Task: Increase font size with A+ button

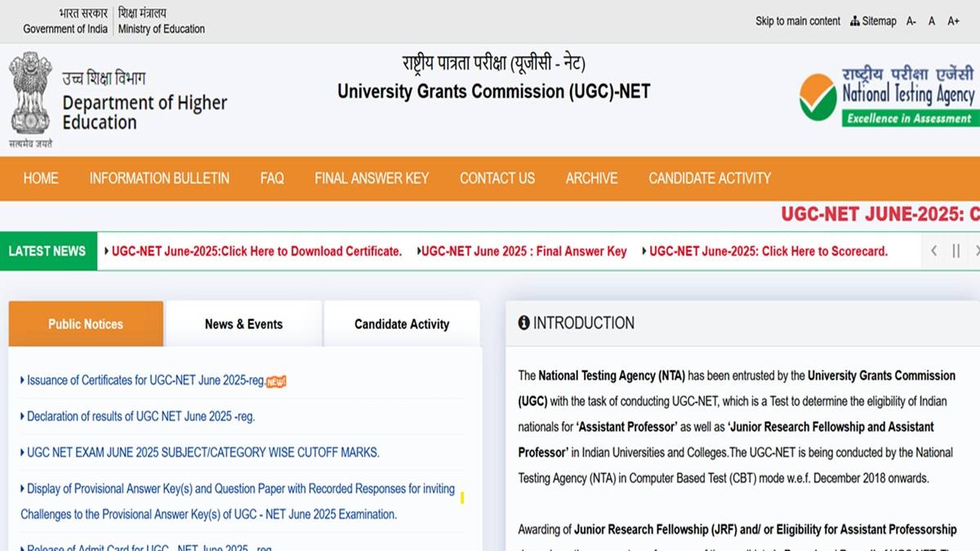Action: [x=953, y=21]
